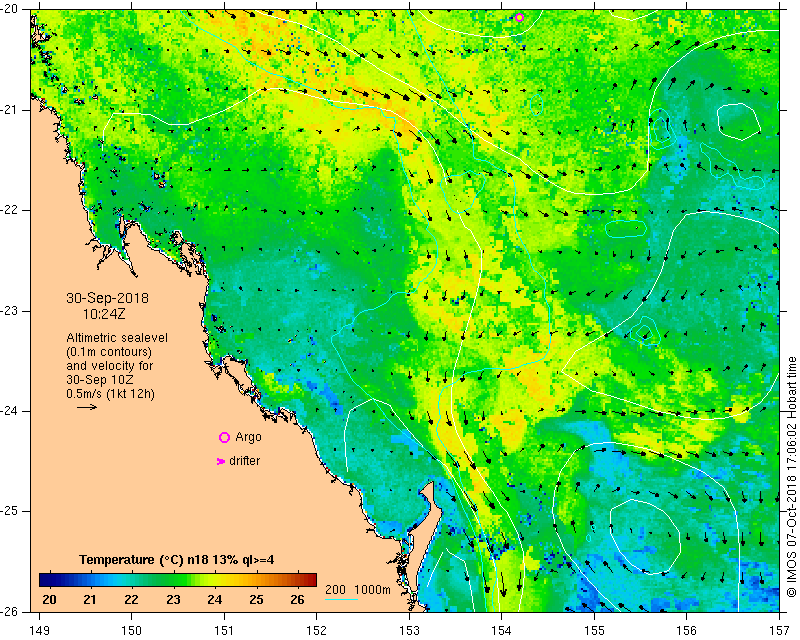Screen dimensions: 800x640
Task: Click the 'drifter' legend label
Action: click(x=244, y=461)
